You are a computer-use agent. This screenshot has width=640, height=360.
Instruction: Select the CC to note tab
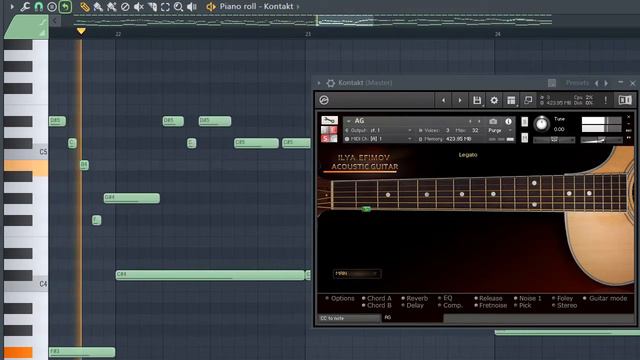[349, 318]
